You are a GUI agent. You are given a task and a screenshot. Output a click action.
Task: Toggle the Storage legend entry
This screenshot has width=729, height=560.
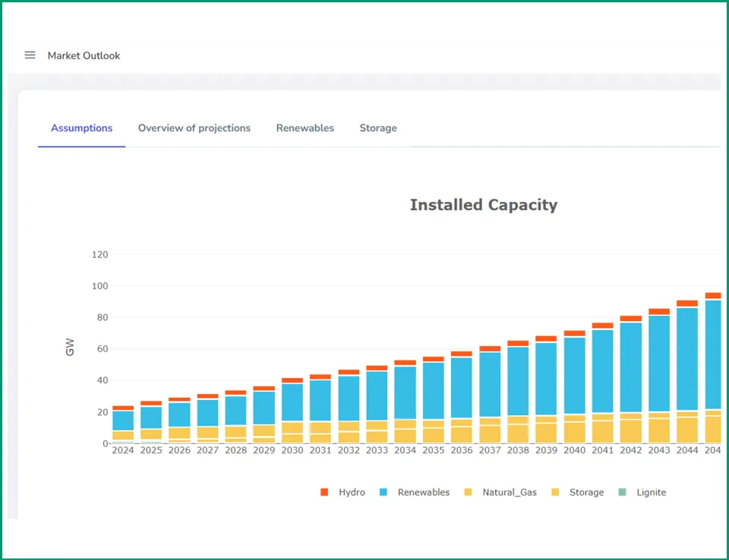coord(577,492)
